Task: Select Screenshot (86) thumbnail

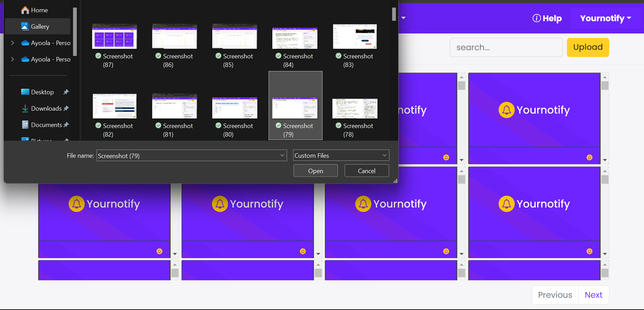Action: coord(175,36)
